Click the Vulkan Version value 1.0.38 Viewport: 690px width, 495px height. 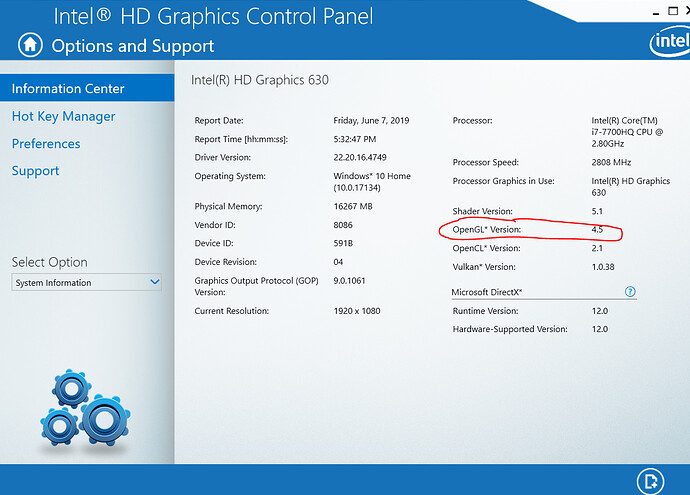[x=603, y=267]
